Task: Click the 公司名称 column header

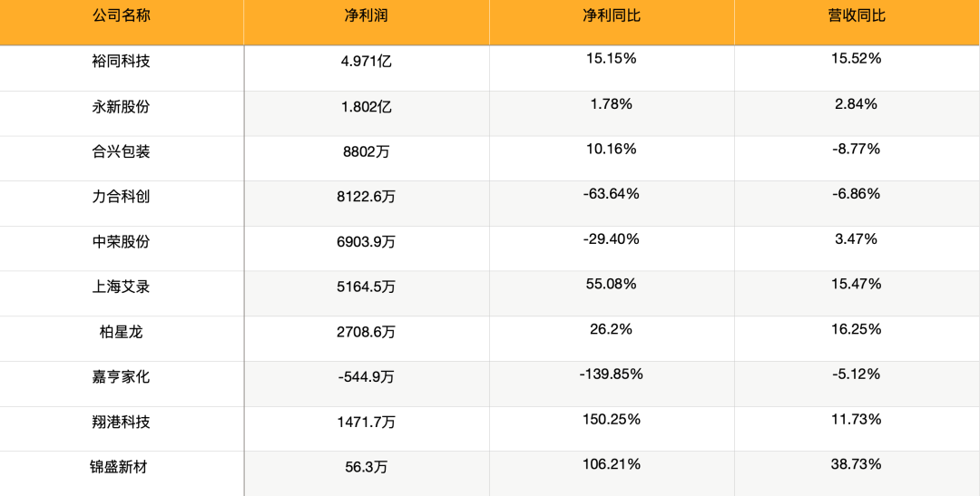Action: [122, 16]
